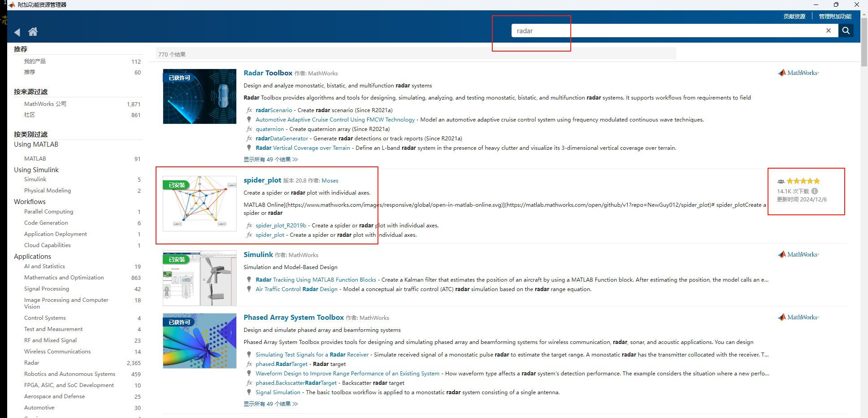
Task: Open Simulink thumbnail image
Action: coord(200,278)
